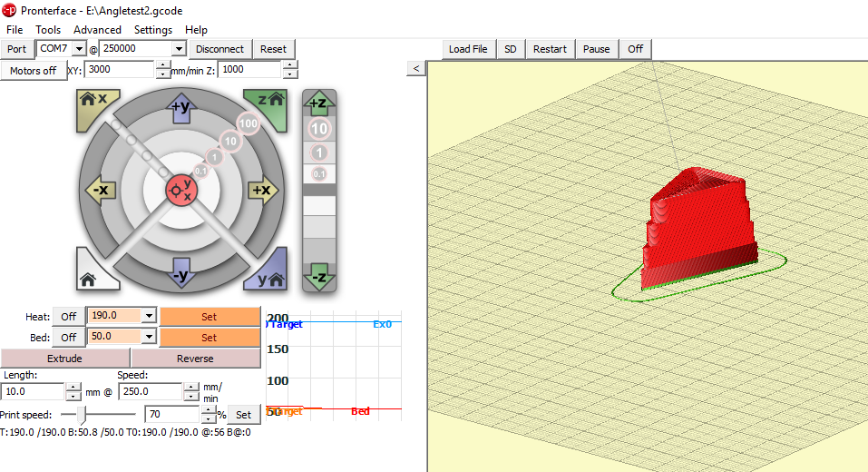Decrease Z feedrate with down spinner

[290, 74]
